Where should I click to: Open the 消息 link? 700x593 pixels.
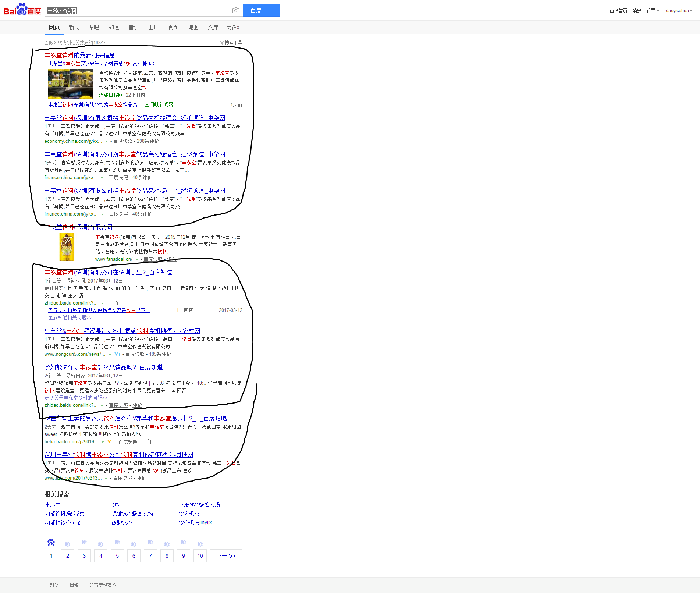point(637,11)
